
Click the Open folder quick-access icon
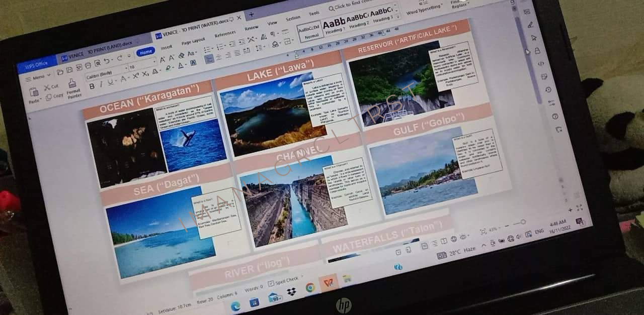click(x=60, y=72)
